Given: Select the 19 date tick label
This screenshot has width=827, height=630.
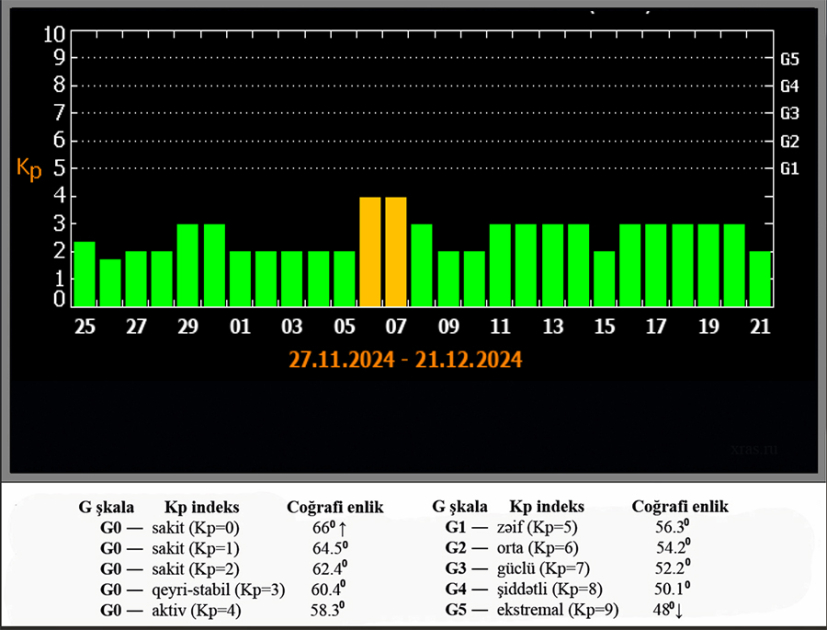Looking at the screenshot, I should click(708, 326).
